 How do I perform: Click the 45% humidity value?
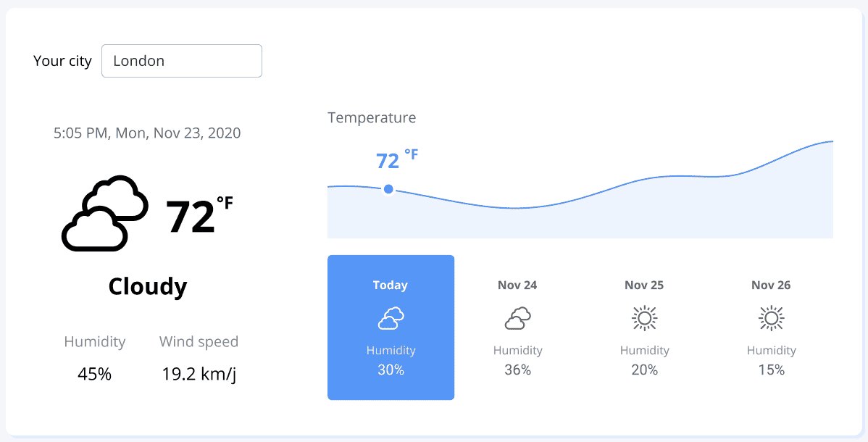(x=95, y=375)
